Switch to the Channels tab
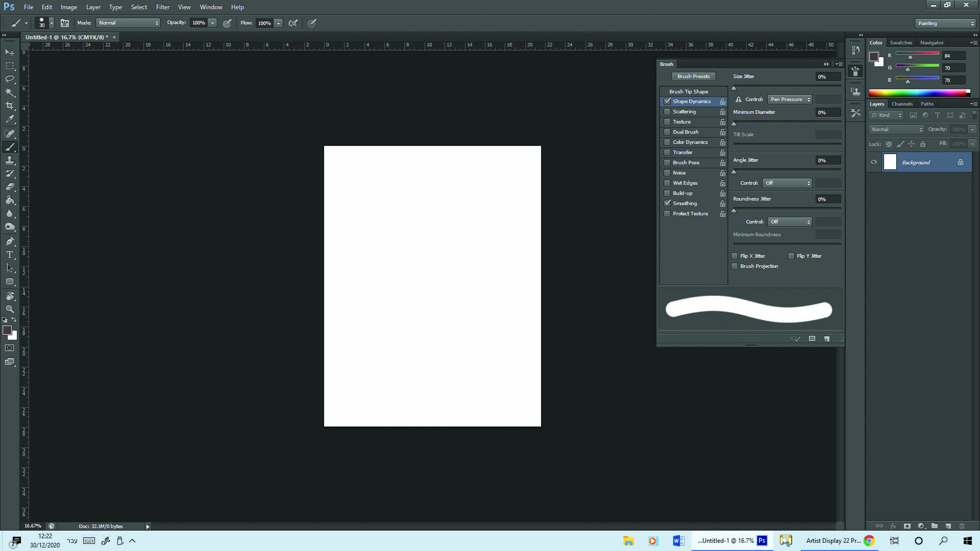The height and width of the screenshot is (551, 980). click(902, 104)
